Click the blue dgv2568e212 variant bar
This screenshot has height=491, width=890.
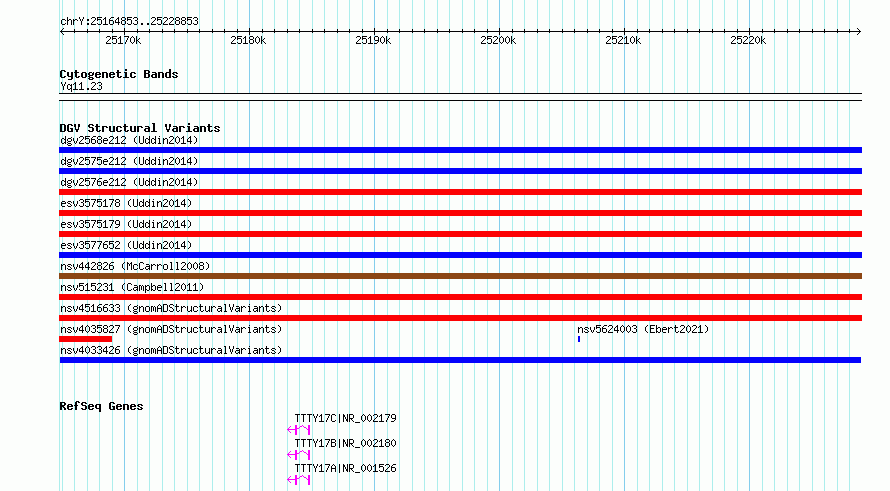pyautogui.click(x=460, y=150)
